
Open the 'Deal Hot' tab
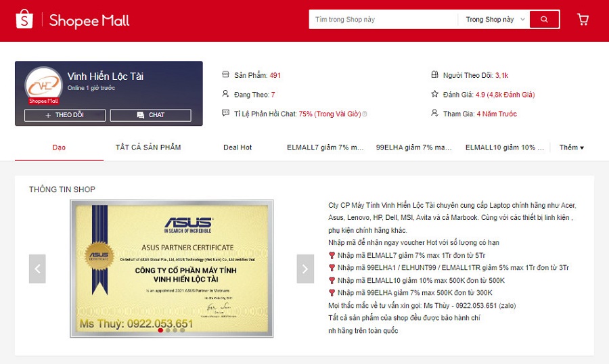click(238, 147)
